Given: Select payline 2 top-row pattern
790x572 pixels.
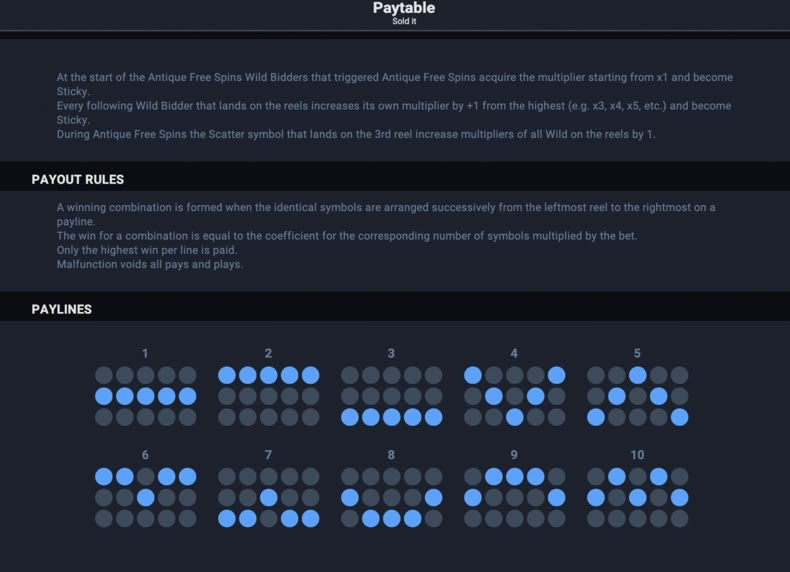Looking at the screenshot, I should pos(269,396).
